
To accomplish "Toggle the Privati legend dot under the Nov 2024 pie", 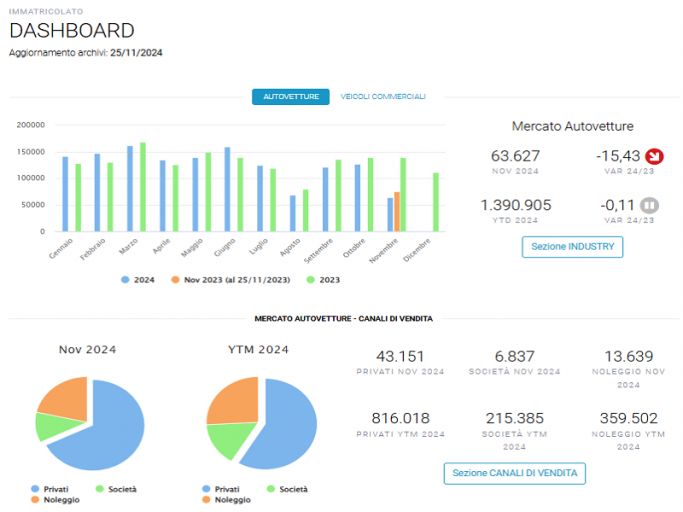I will pyautogui.click(x=35, y=489).
